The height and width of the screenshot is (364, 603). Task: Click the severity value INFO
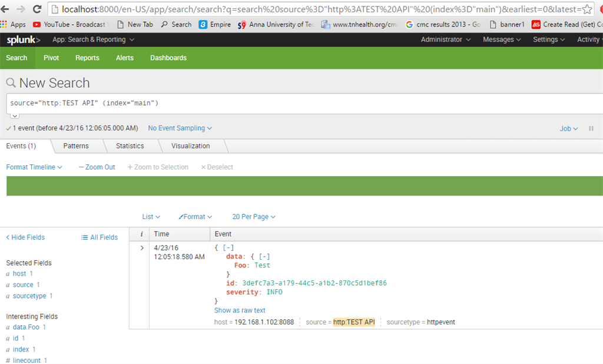point(274,292)
